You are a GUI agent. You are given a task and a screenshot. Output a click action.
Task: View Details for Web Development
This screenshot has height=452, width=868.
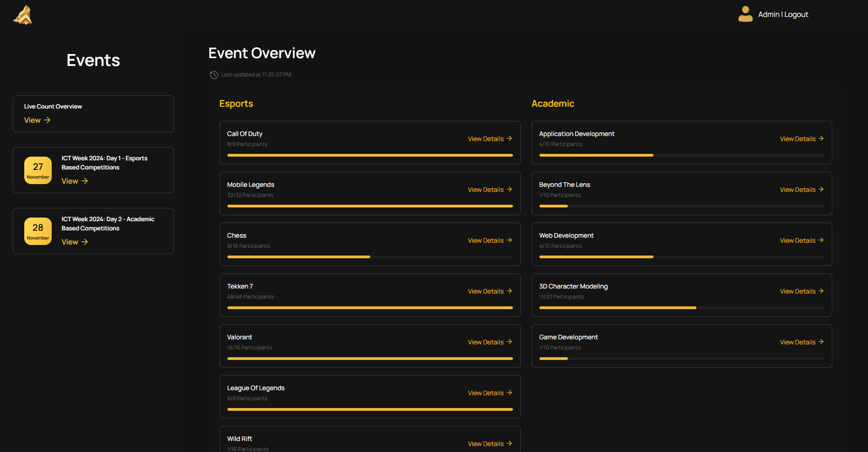tap(802, 240)
